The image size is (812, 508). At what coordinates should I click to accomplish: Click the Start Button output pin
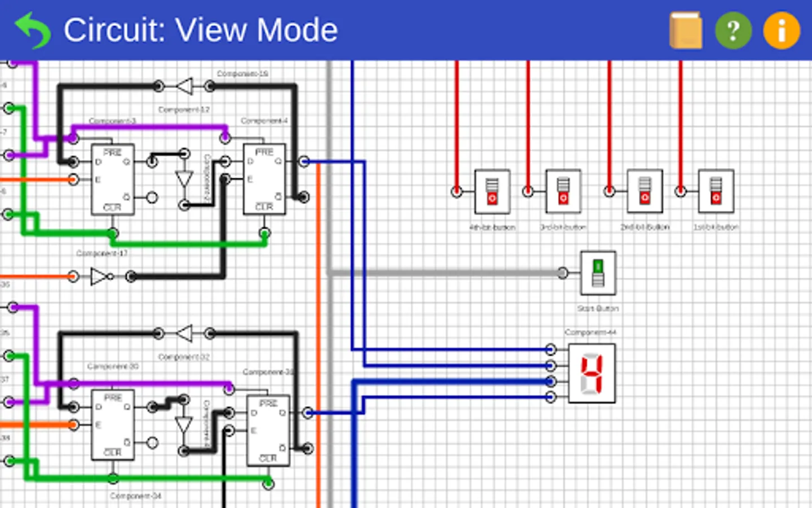[x=563, y=273]
